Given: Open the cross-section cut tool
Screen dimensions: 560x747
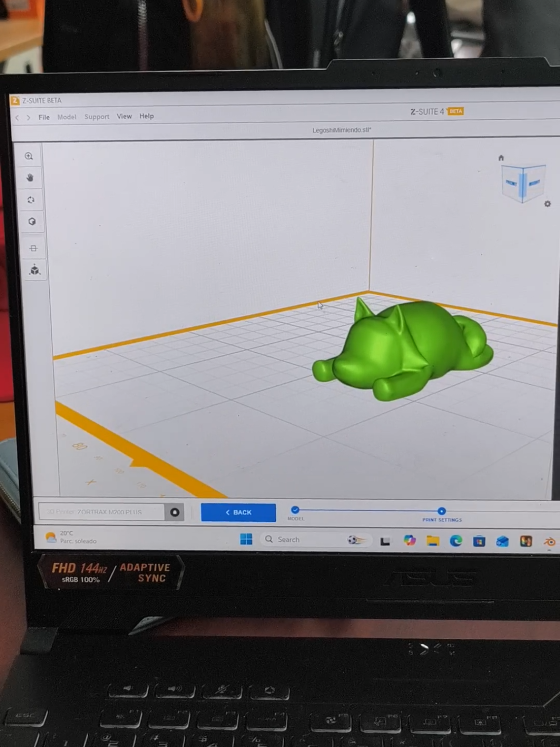Looking at the screenshot, I should pos(33,248).
